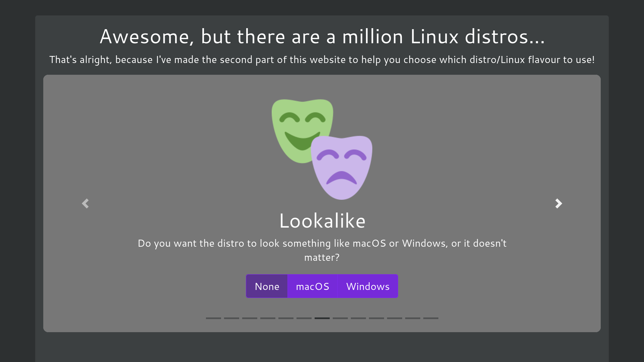The image size is (644, 362).
Task: Select the tenth carousel indicator
Action: click(x=376, y=318)
